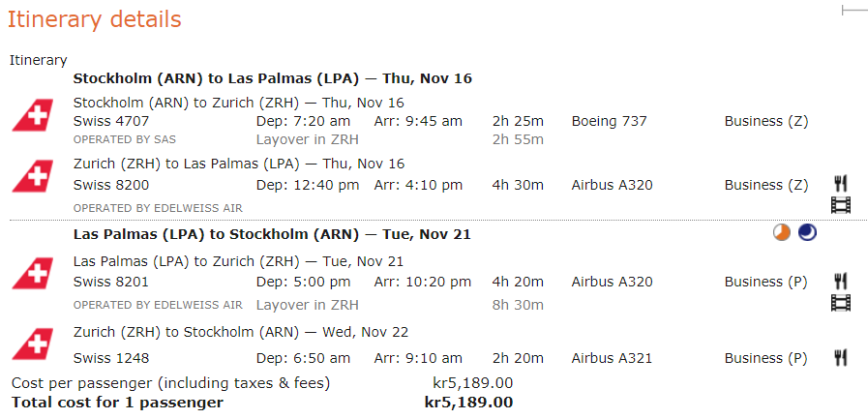Click the 8h 30m layover in ZRH text
The image size is (868, 419).
(x=518, y=304)
